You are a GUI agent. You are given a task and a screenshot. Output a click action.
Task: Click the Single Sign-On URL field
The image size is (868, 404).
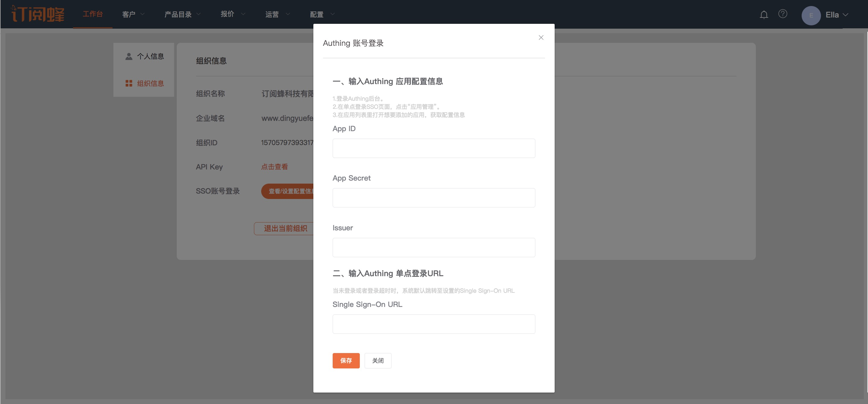tap(434, 324)
